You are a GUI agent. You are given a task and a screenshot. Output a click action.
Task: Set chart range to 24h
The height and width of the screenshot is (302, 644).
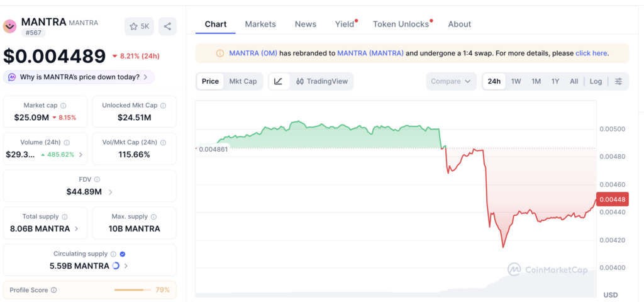point(494,81)
